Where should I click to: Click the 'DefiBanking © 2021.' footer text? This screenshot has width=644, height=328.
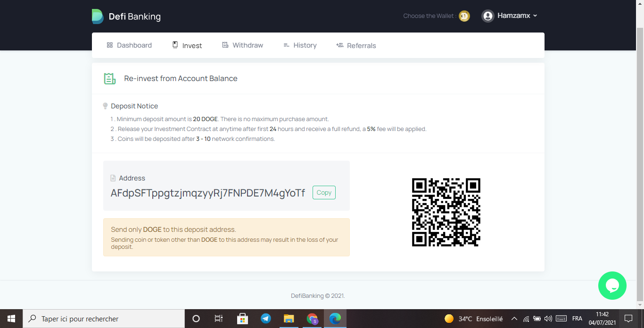318,296
